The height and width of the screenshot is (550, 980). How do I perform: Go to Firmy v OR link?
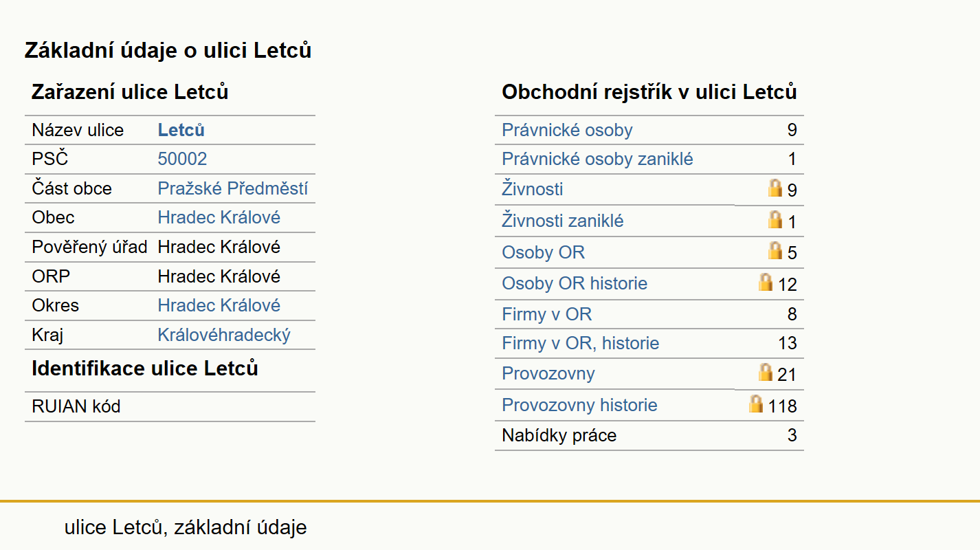click(546, 314)
